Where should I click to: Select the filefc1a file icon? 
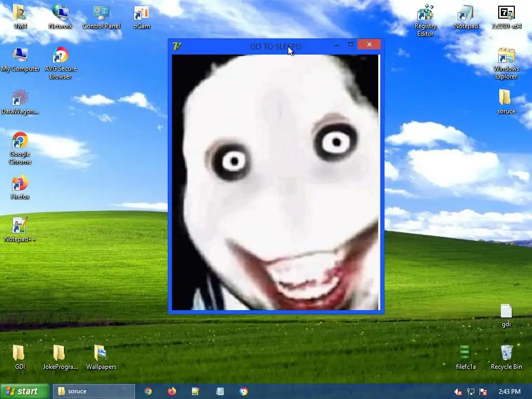[466, 357]
